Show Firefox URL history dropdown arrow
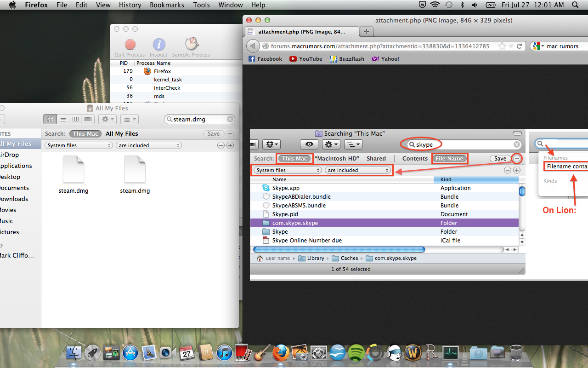The width and height of the screenshot is (588, 368). pyautogui.click(x=510, y=46)
